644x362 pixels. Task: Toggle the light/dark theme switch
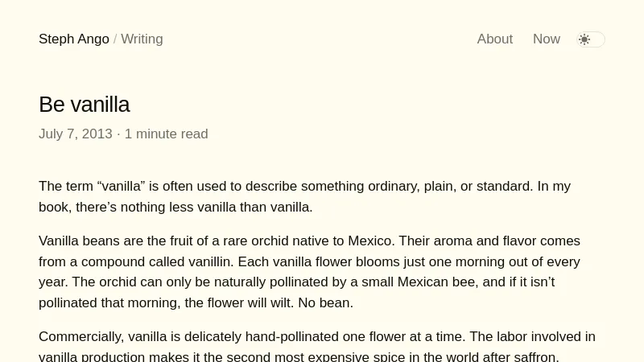[x=591, y=39]
